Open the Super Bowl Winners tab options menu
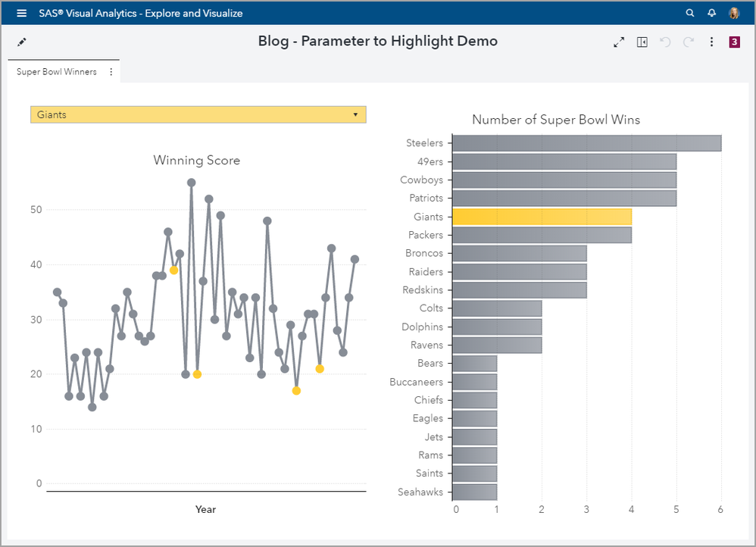756x547 pixels. coord(111,72)
